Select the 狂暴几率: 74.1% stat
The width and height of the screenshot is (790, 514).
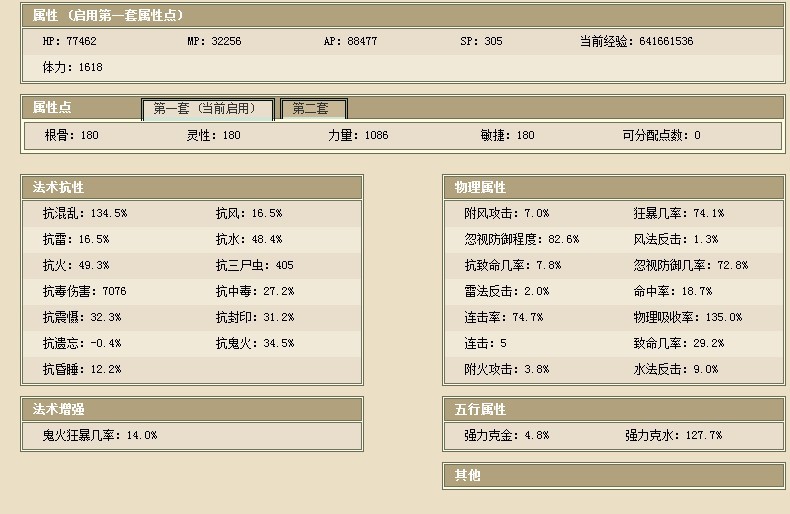click(678, 213)
